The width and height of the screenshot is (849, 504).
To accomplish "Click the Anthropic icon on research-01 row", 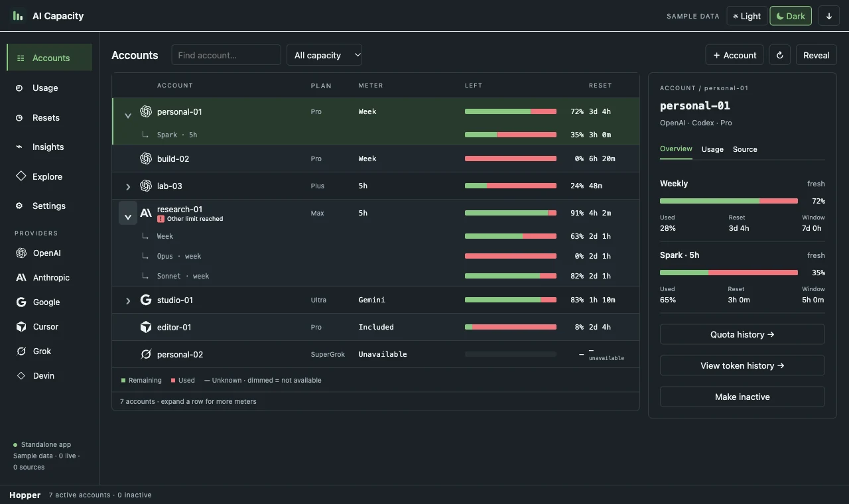I will [146, 213].
